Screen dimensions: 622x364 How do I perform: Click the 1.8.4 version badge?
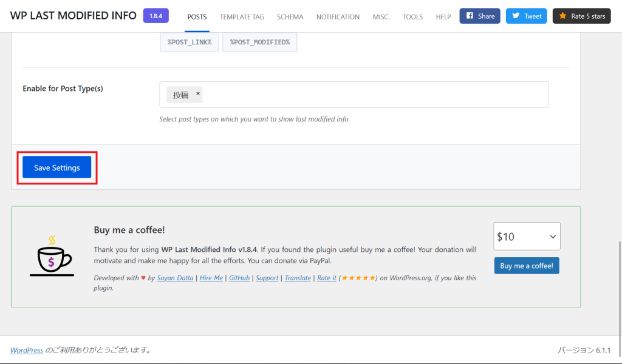(x=156, y=16)
